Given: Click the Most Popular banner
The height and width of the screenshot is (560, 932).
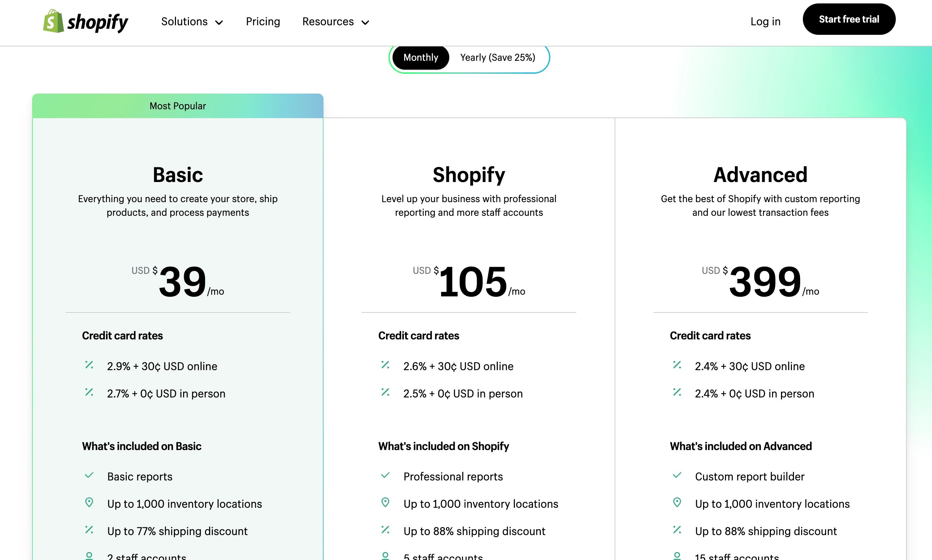Looking at the screenshot, I should coord(177,106).
